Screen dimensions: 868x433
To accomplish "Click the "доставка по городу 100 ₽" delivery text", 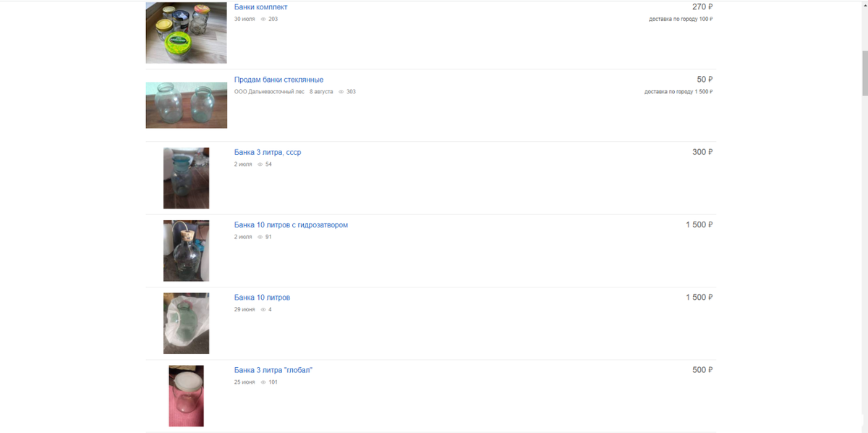I will tap(681, 20).
